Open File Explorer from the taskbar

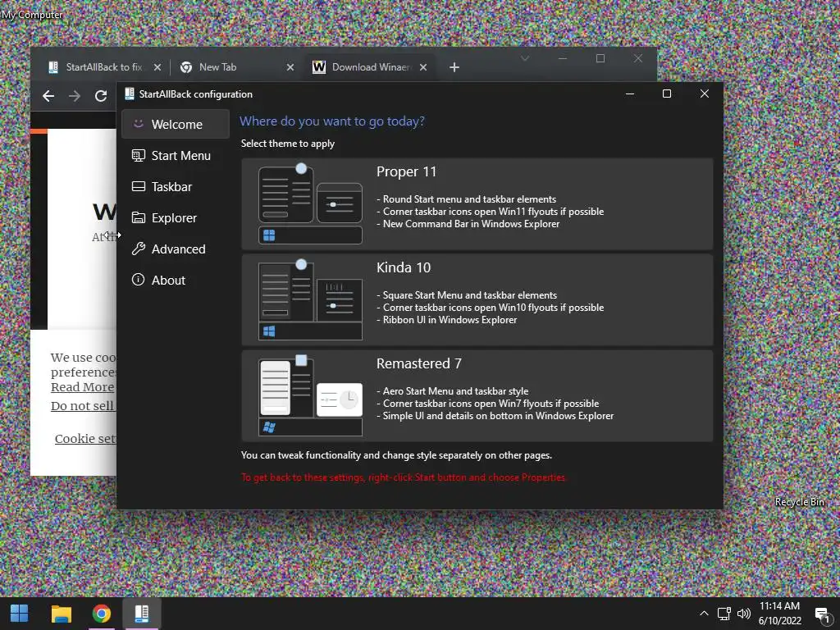(x=61, y=614)
